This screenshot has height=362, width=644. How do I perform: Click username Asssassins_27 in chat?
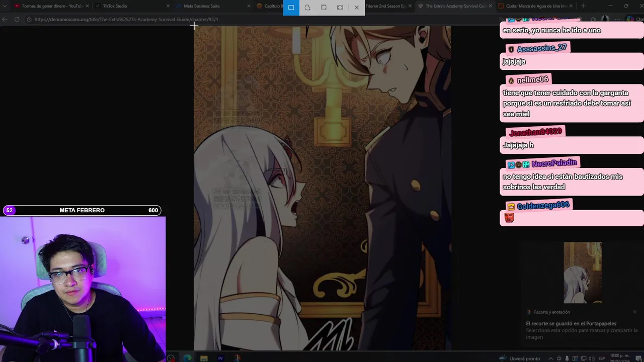pyautogui.click(x=541, y=48)
